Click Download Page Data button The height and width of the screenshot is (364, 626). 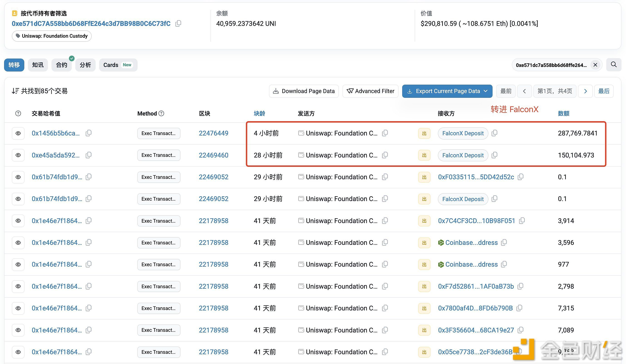(303, 91)
